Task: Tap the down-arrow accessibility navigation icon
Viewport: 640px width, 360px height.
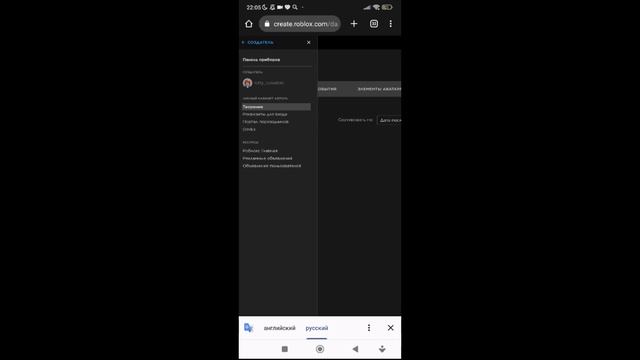Action: tap(382, 349)
